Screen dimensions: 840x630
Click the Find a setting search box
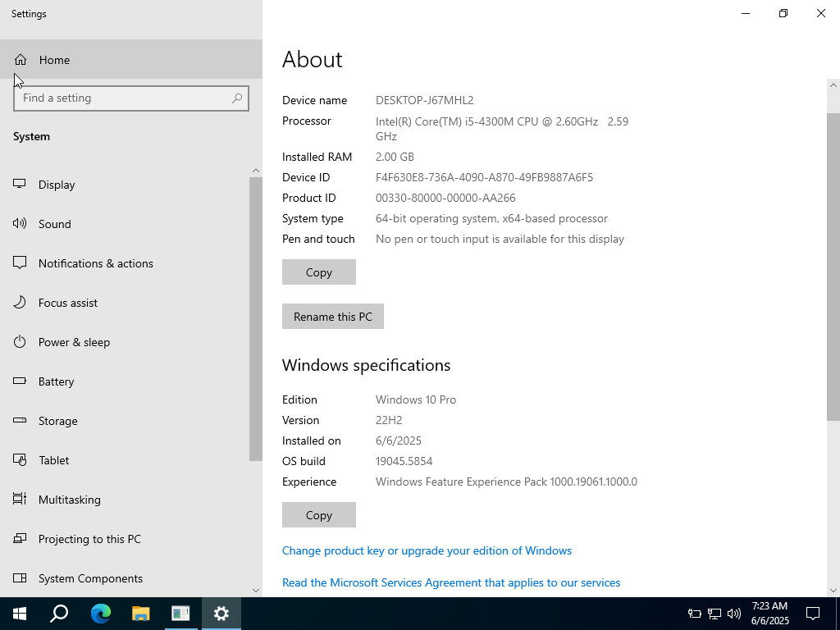click(x=131, y=98)
